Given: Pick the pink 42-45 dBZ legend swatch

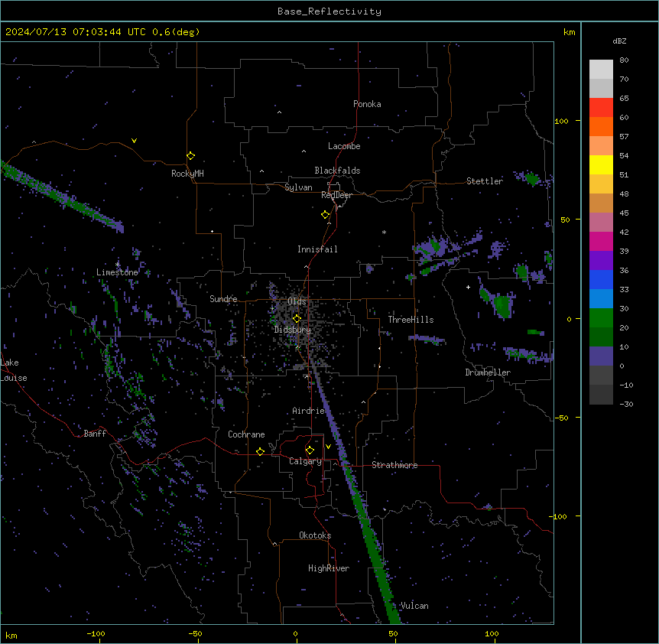Looking at the screenshot, I should point(601,223).
